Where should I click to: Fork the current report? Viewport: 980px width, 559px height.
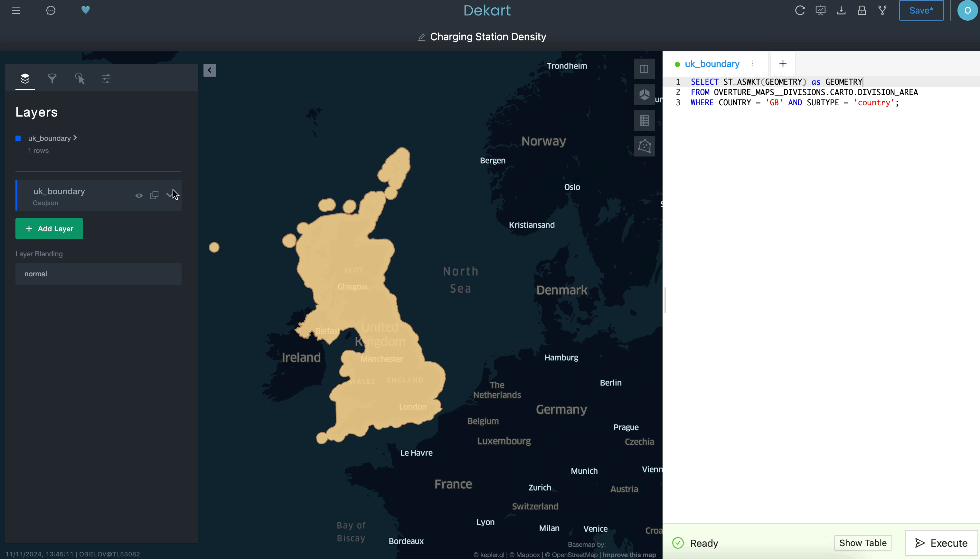click(883, 10)
